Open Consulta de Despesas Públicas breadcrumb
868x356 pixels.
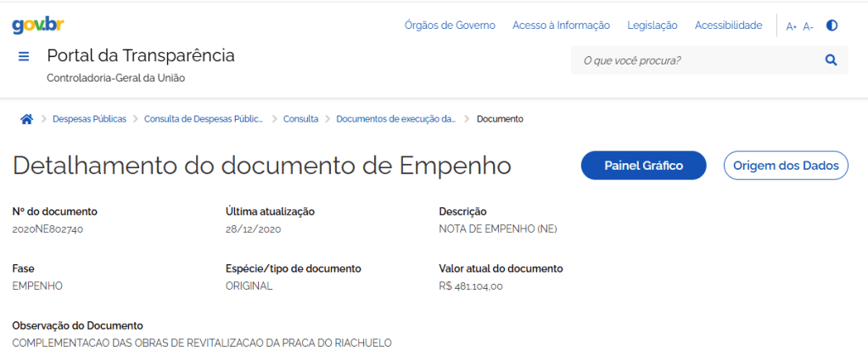pos(204,119)
